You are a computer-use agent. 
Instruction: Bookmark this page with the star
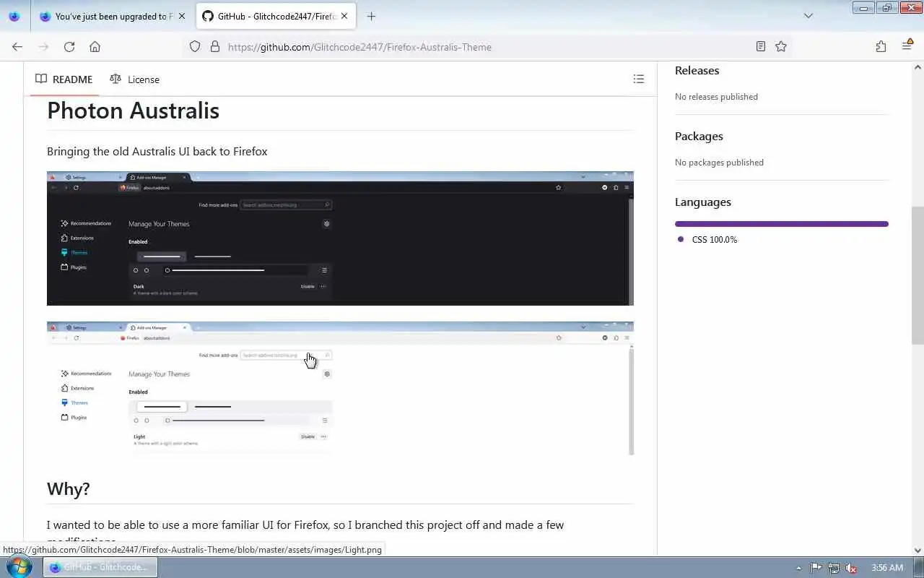click(781, 47)
